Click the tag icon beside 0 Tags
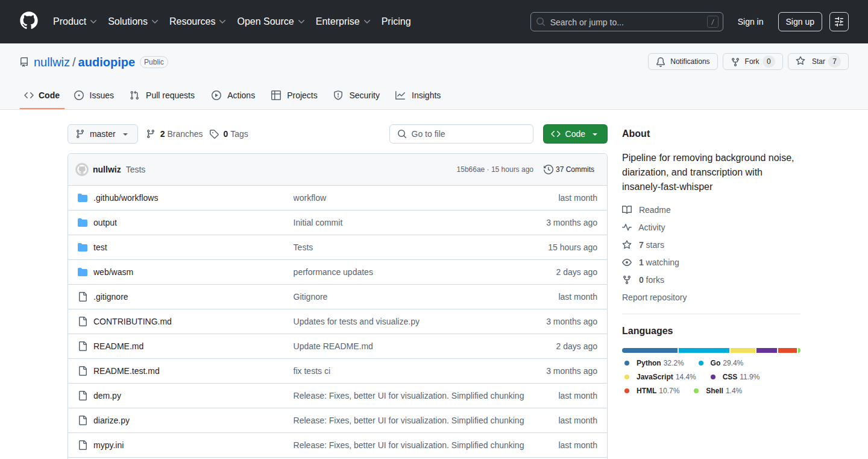 (x=214, y=134)
